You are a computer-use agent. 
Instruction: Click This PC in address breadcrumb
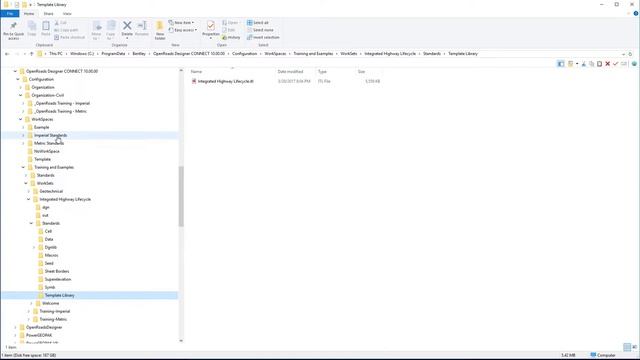pyautogui.click(x=56, y=53)
